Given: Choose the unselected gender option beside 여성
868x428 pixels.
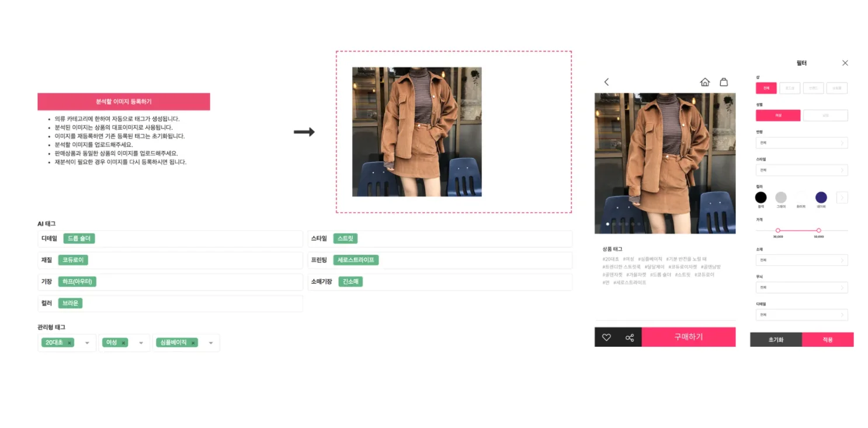Looking at the screenshot, I should (825, 115).
